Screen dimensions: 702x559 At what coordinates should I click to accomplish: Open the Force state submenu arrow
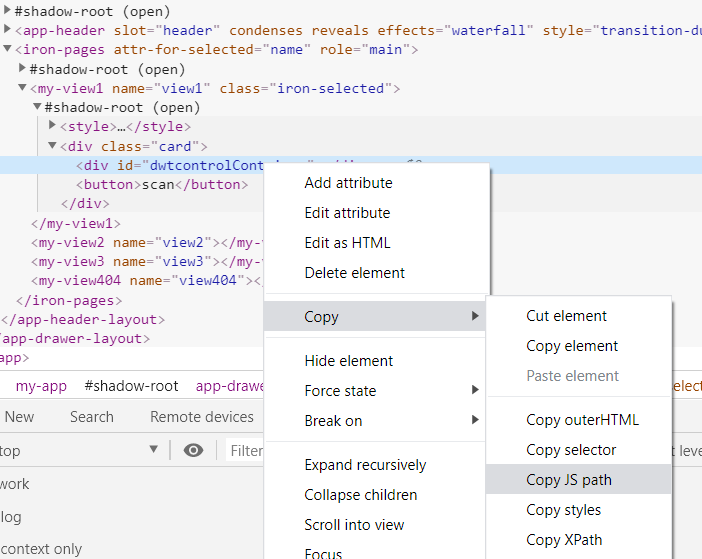coord(475,390)
